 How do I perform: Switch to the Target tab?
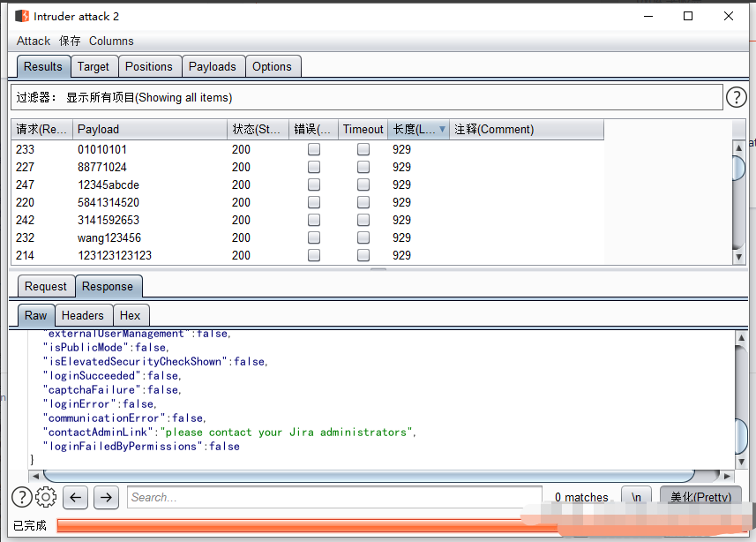point(94,66)
